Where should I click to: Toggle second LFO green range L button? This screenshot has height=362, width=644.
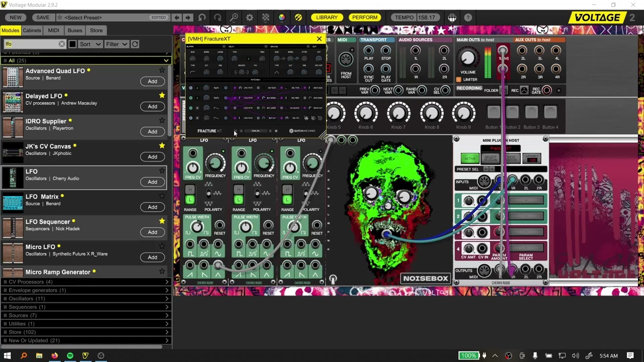coord(238,200)
